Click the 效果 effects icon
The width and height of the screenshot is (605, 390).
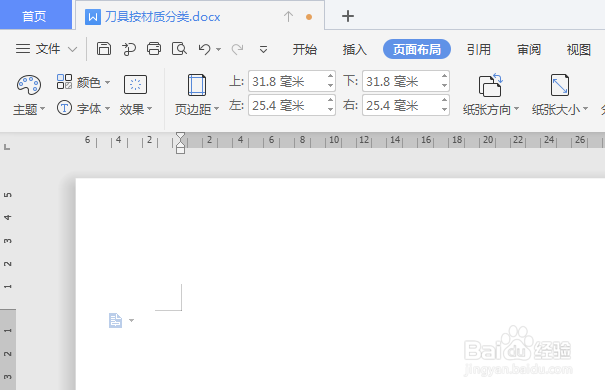[135, 84]
